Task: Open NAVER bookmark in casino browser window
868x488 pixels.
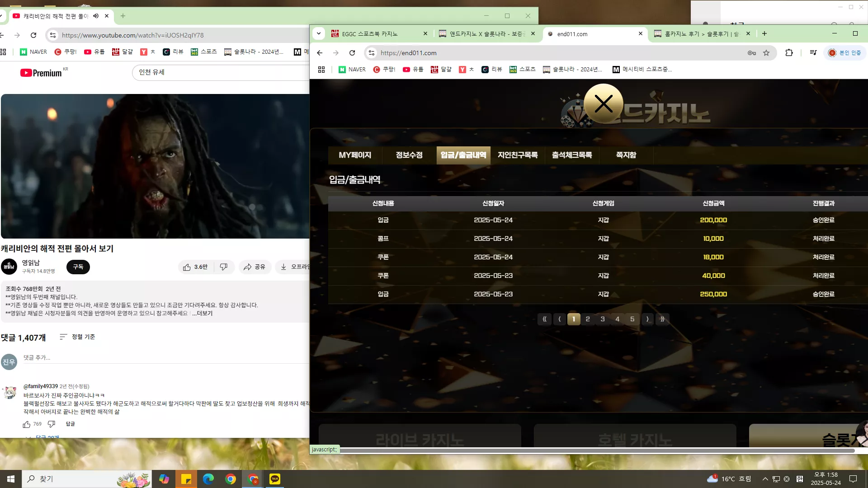Action: pos(352,70)
